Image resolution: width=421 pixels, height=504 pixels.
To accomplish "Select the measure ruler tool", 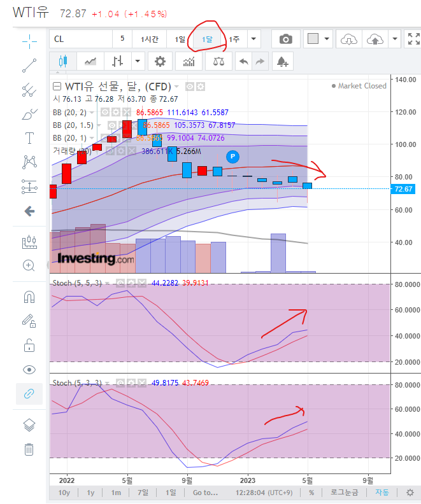I will pos(29,242).
